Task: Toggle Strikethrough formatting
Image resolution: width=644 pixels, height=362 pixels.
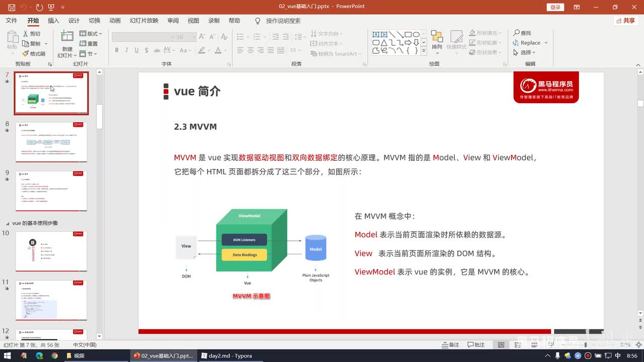Action: (x=157, y=50)
